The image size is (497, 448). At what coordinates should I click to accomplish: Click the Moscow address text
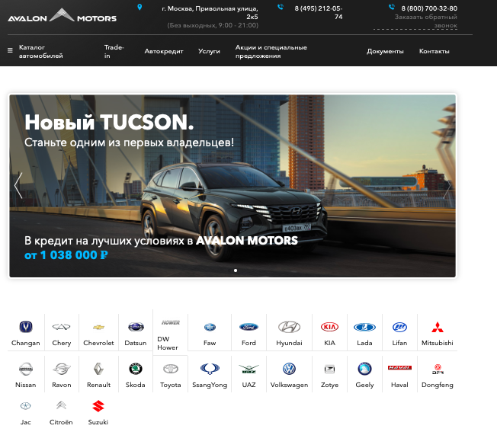210,12
